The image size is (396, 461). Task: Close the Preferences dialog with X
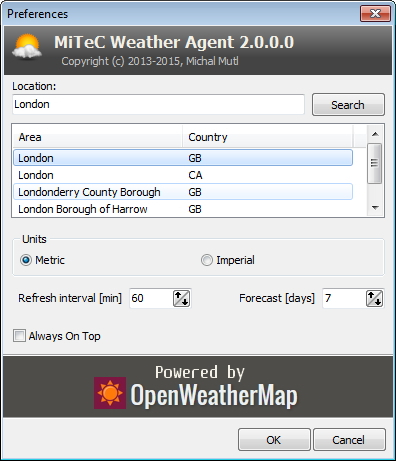tap(375, 14)
